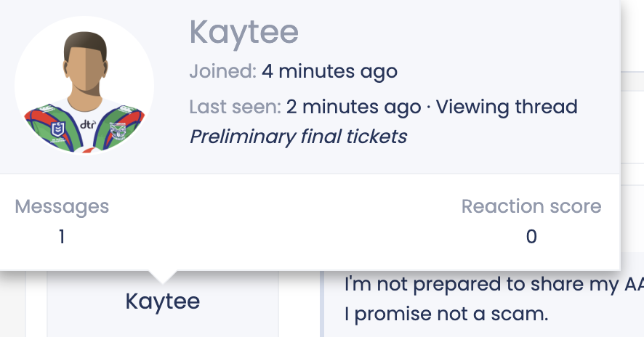644x337 pixels.
Task: Click the Warriors crest on avatar's jersey
Action: click(118, 131)
